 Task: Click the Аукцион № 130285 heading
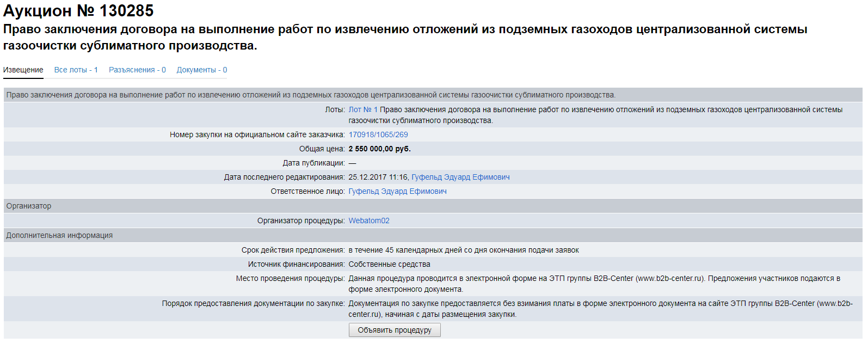78,11
